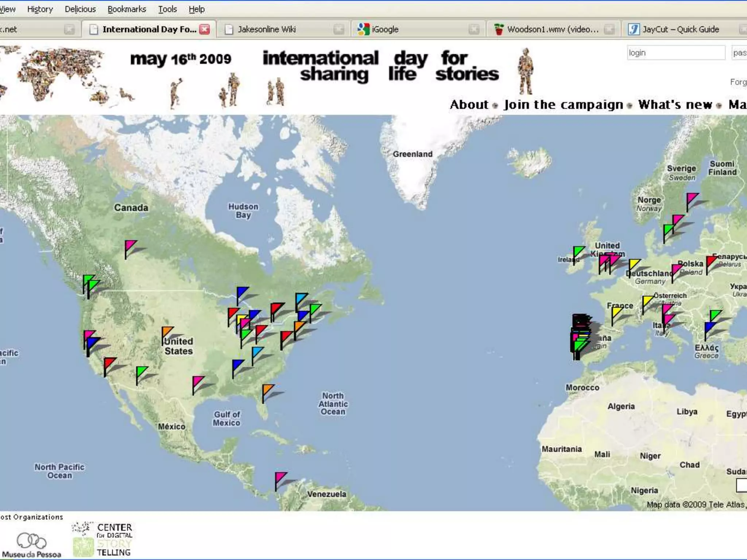Click the login input field

pyautogui.click(x=676, y=53)
